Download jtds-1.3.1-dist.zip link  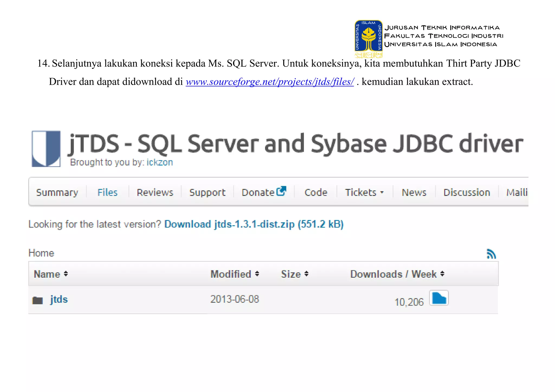tap(254, 224)
